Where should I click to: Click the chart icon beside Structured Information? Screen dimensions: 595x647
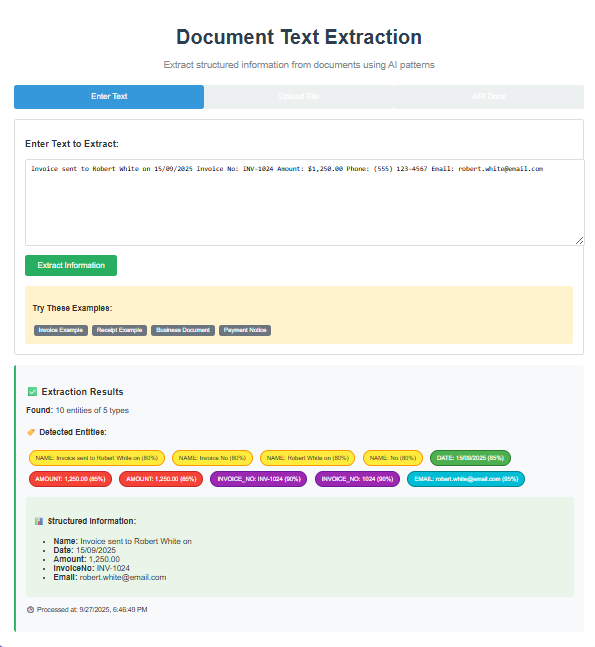pos(39,521)
